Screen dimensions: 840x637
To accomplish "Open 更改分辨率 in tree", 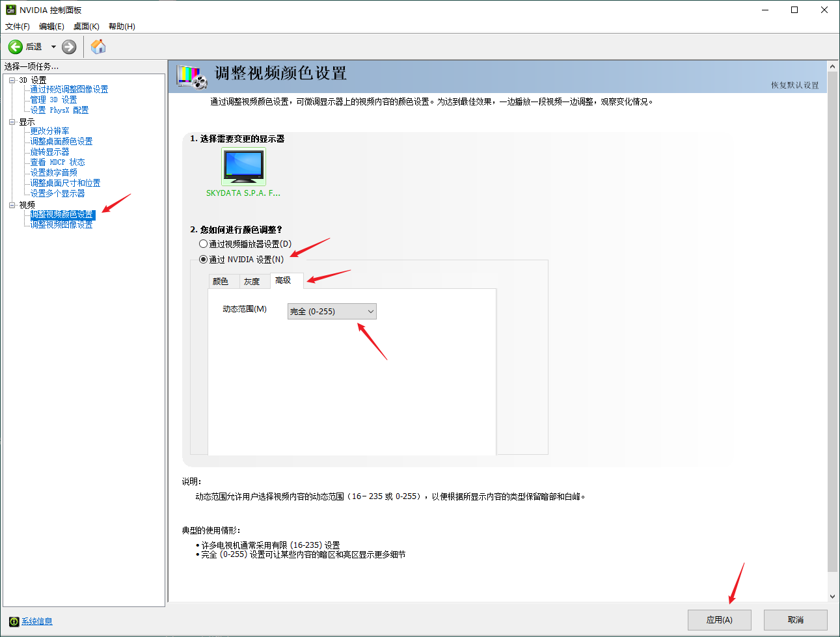I will coord(49,131).
